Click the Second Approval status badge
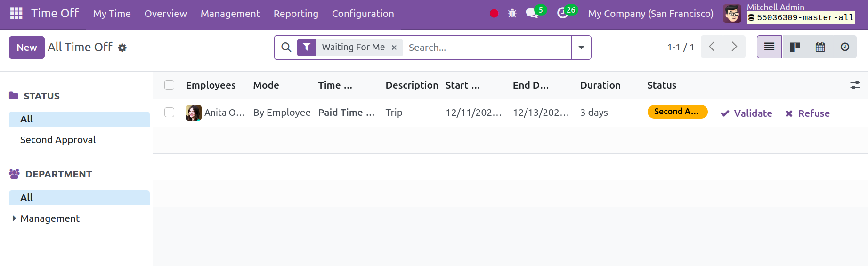Screen dimensions: 868x266 click(677, 112)
